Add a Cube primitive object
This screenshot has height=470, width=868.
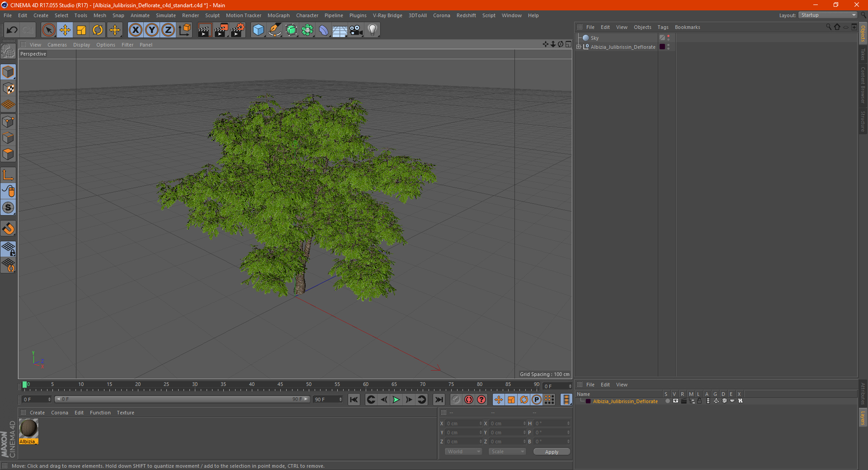[x=258, y=30]
